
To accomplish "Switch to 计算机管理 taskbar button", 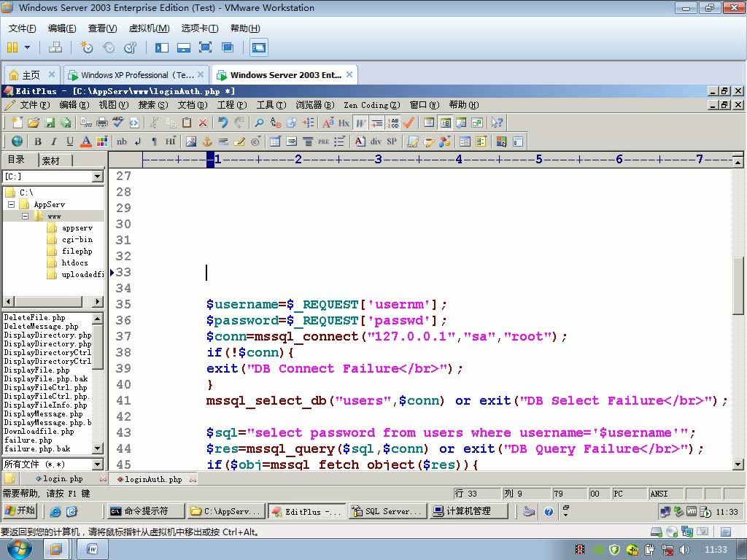I will [x=468, y=511].
